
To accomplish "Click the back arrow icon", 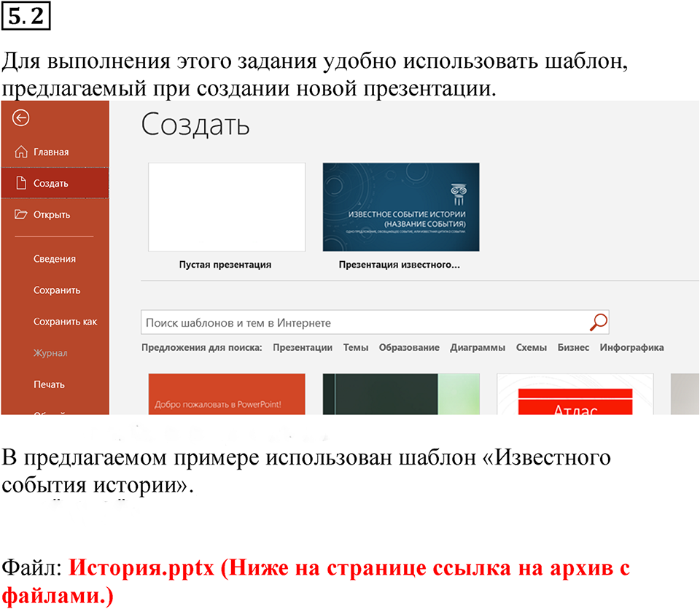I will click(20, 118).
